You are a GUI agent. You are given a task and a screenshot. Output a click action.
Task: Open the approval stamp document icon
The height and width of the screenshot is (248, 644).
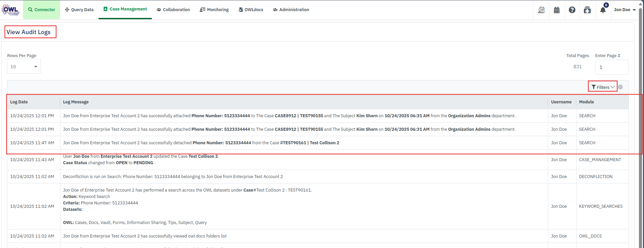541,10
